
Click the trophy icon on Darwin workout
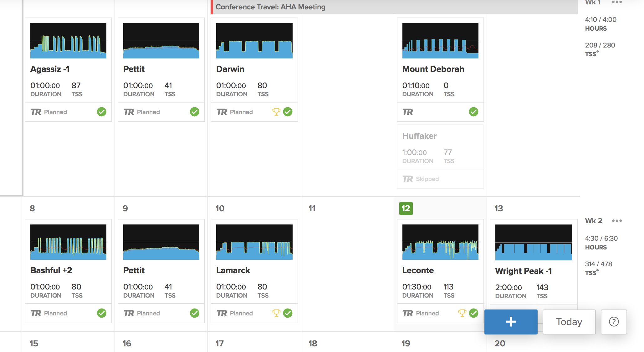coord(276,112)
